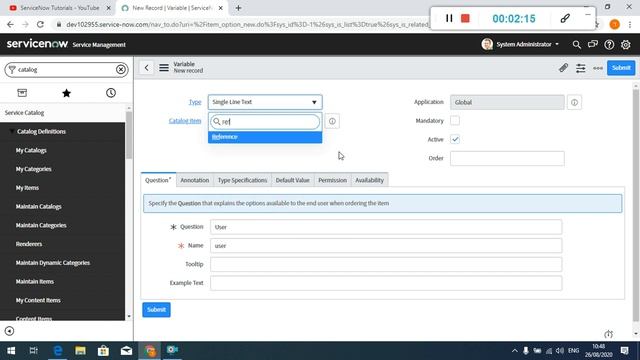
Task: Manage attachments with paperclip icon
Action: (x=563, y=68)
